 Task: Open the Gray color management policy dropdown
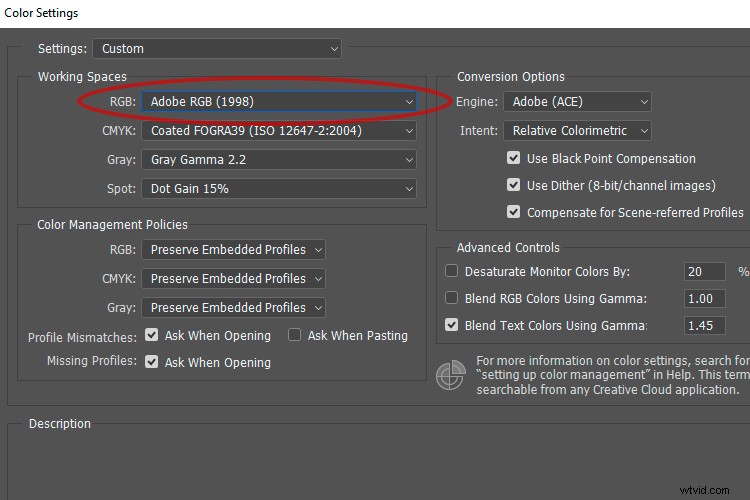pos(233,308)
